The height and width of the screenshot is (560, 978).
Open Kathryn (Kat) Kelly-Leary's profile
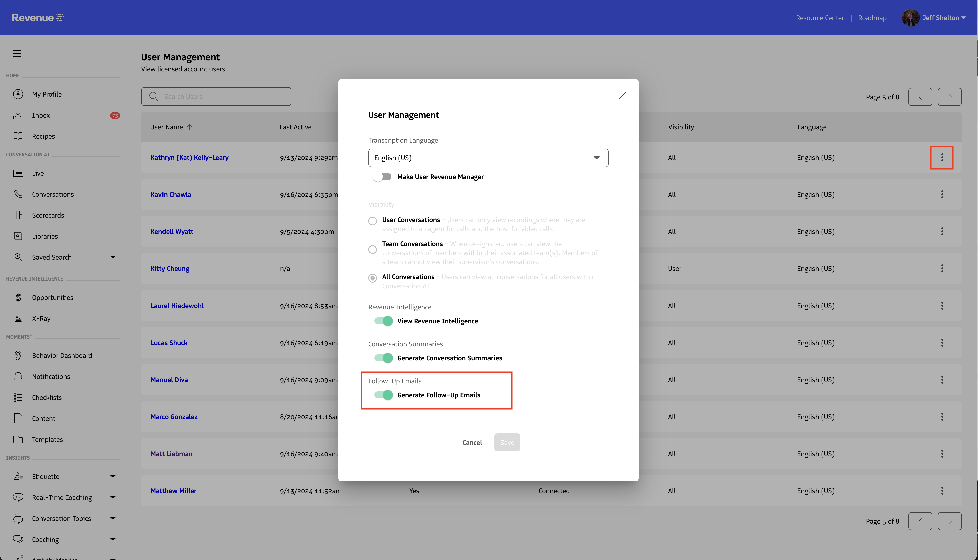pyautogui.click(x=189, y=157)
